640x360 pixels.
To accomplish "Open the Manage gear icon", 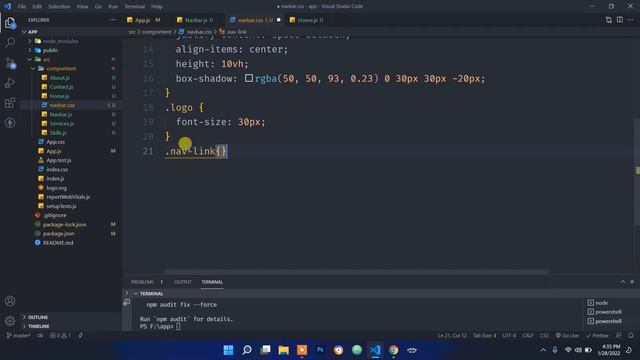I will (10, 321).
